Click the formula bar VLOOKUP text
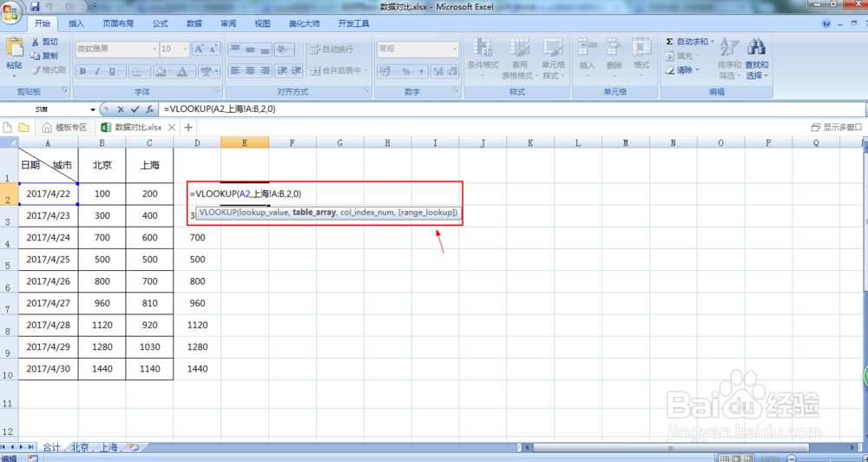 [220, 109]
